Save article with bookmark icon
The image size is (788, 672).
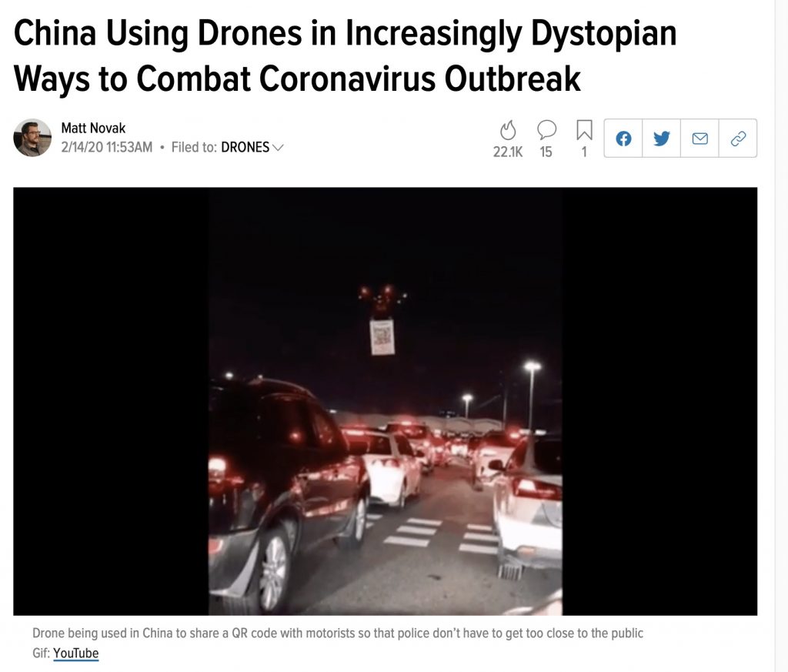point(584,129)
